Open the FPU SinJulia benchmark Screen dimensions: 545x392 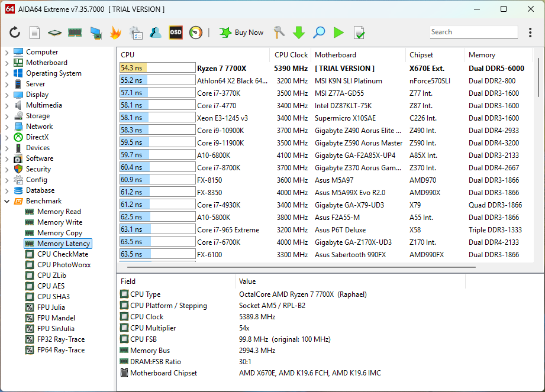point(56,329)
